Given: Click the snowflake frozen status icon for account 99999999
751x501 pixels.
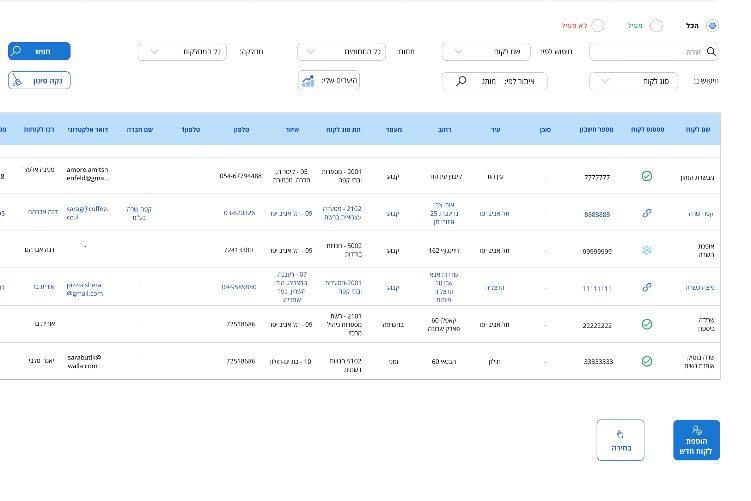Looking at the screenshot, I should (x=647, y=250).
